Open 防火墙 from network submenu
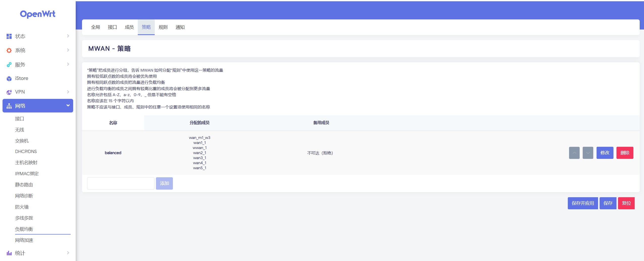Image resolution: width=644 pixels, height=261 pixels. (22, 207)
